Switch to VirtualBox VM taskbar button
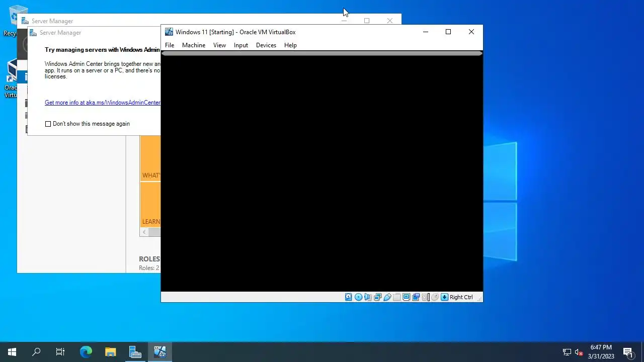The height and width of the screenshot is (362, 644). point(160,352)
